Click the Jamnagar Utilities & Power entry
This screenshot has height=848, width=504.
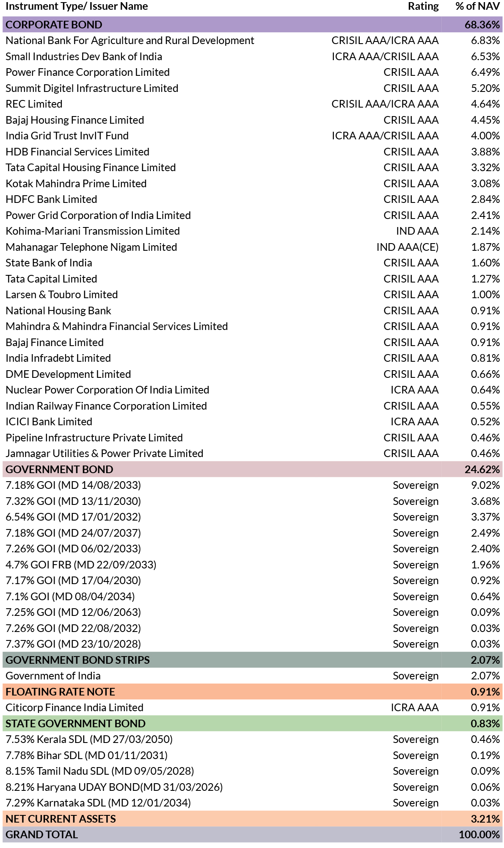tap(105, 454)
